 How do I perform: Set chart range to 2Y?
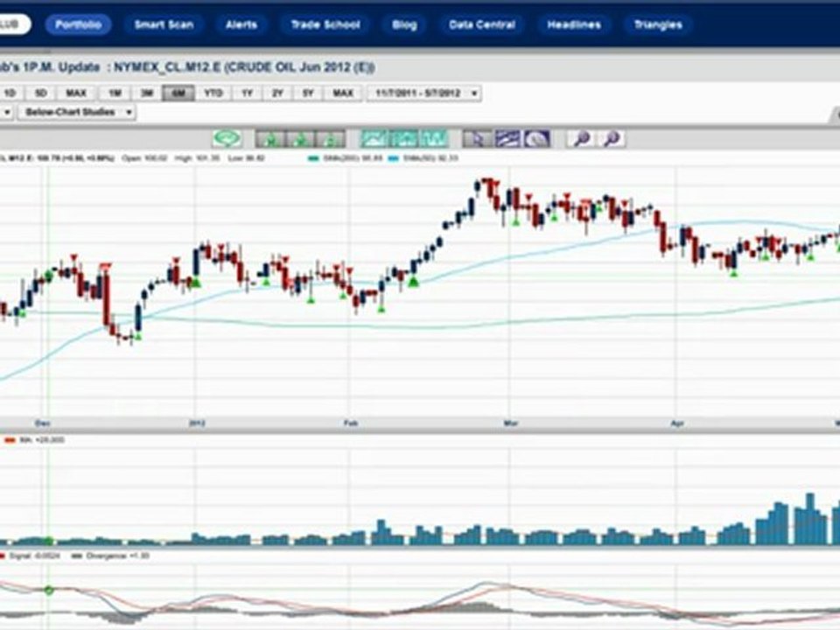(x=277, y=94)
